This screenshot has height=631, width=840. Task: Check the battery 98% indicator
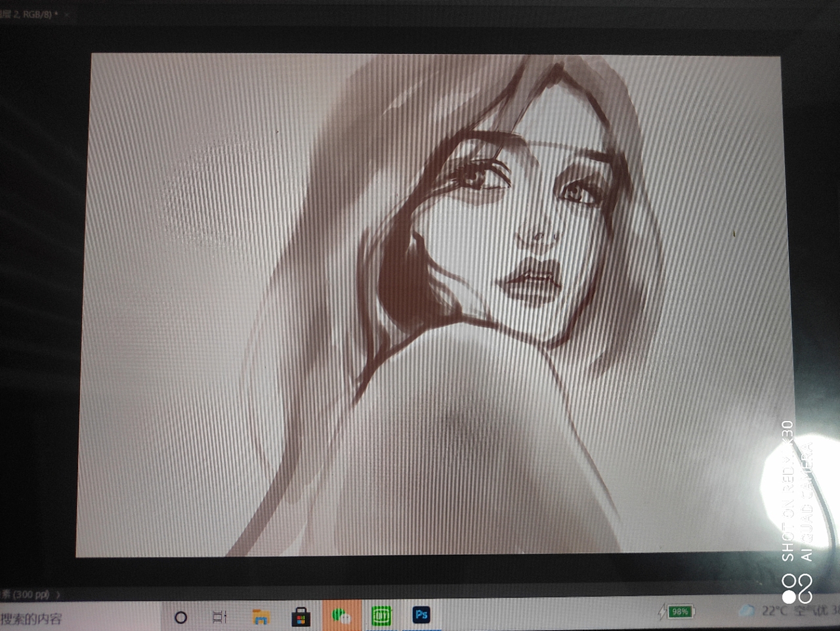pyautogui.click(x=676, y=612)
